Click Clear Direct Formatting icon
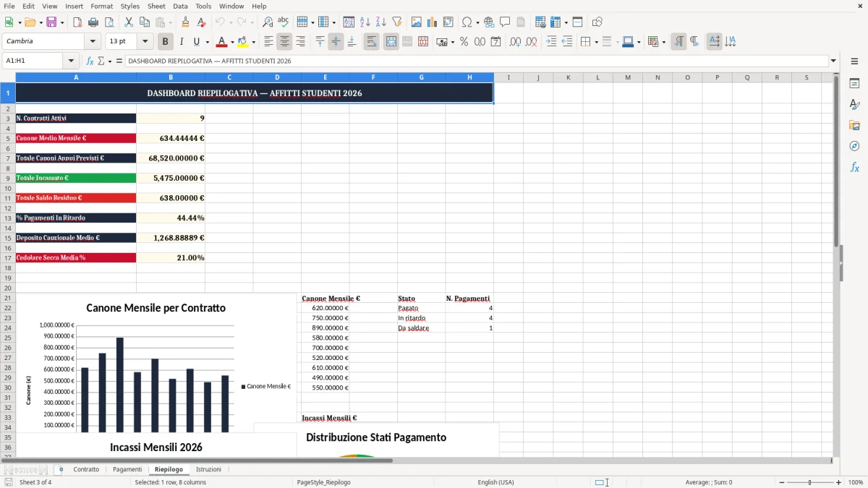 click(x=201, y=22)
